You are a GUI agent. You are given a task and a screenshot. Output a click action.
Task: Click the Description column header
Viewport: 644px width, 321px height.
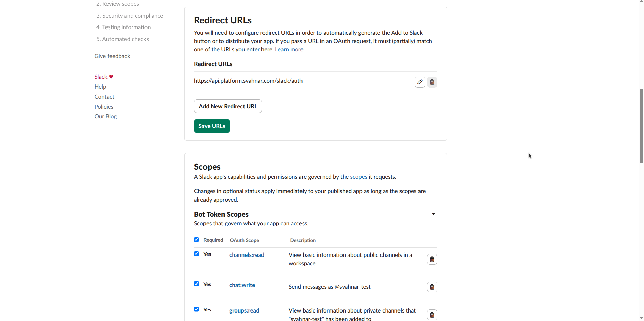[303, 240]
